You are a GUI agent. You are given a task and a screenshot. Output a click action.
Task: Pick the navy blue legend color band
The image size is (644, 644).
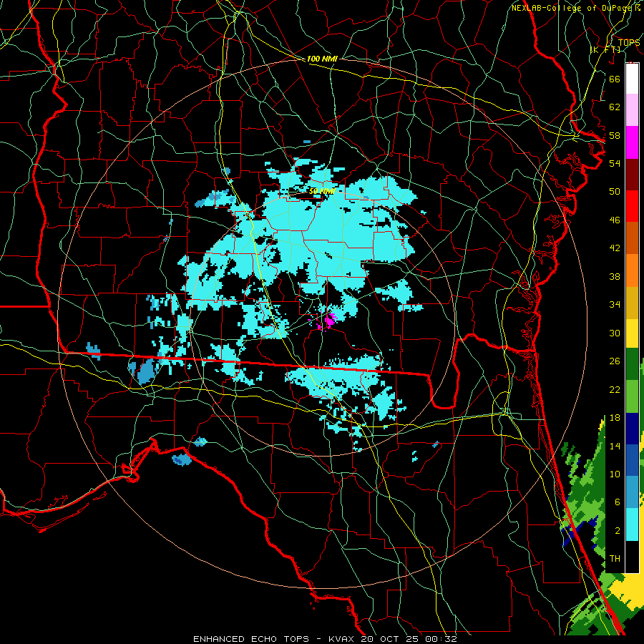point(632,429)
